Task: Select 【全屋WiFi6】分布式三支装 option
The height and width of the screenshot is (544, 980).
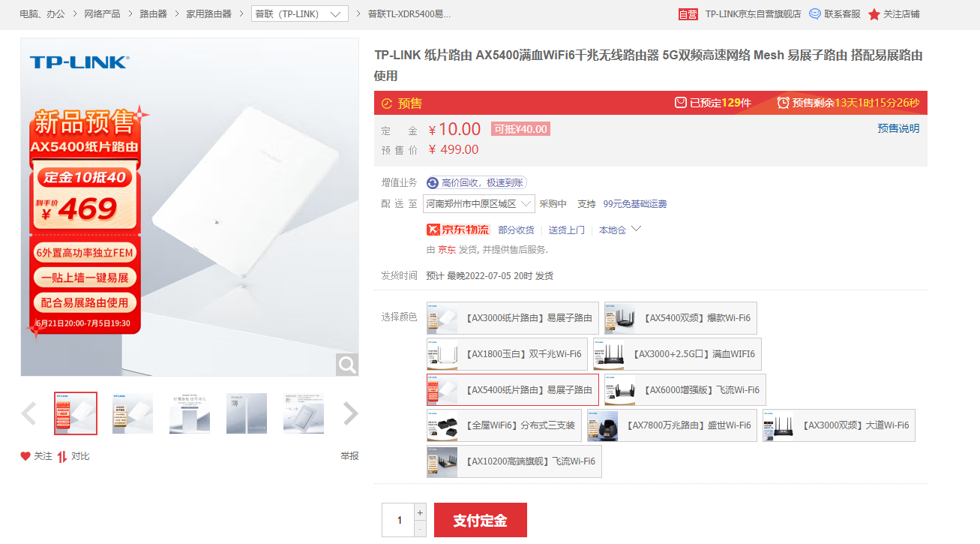Action: (x=504, y=425)
